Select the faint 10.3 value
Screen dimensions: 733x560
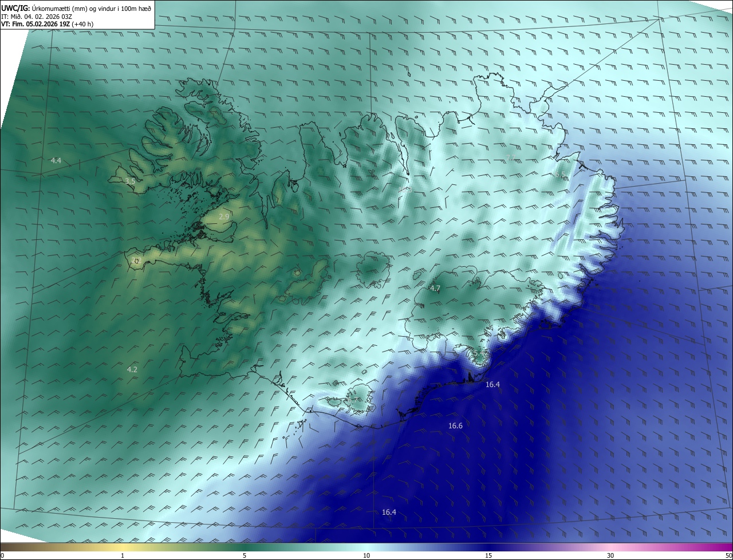point(405,190)
